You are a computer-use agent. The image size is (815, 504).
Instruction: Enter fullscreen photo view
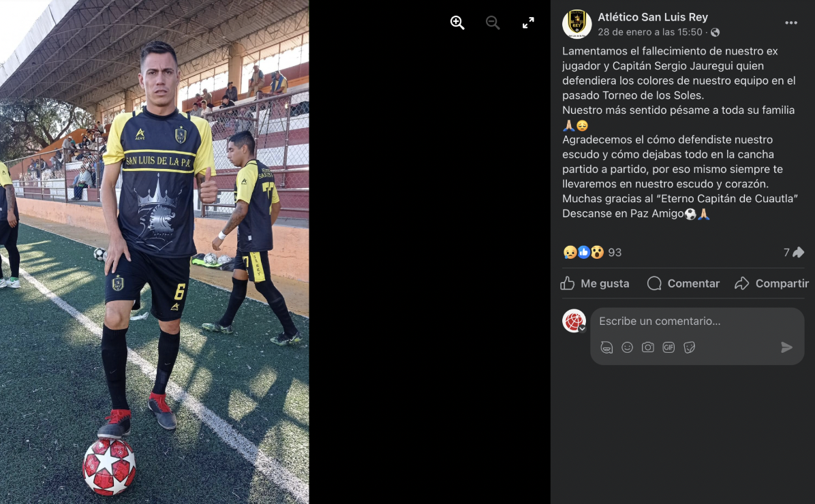coord(528,23)
